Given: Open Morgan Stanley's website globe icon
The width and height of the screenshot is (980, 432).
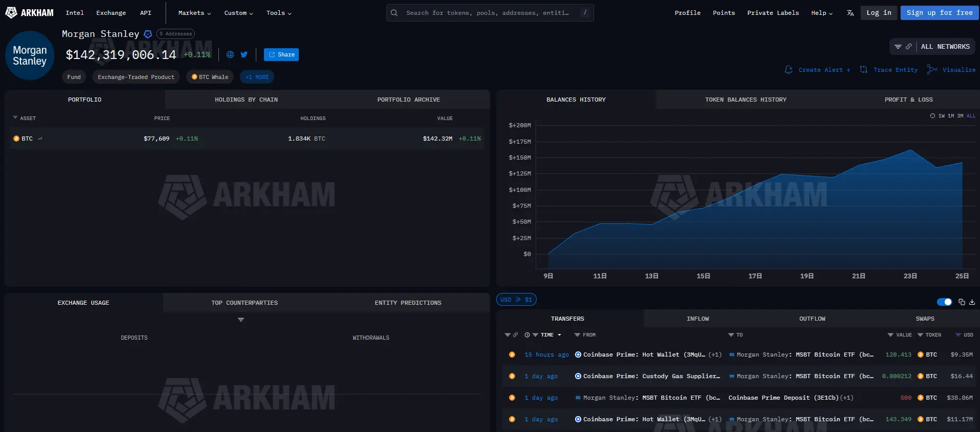Looking at the screenshot, I should (230, 54).
